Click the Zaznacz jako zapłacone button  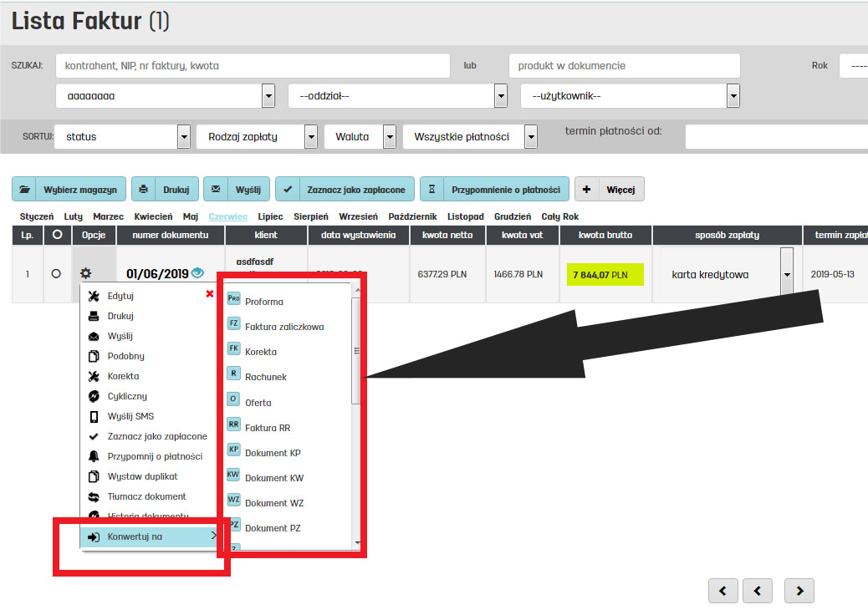(x=345, y=190)
